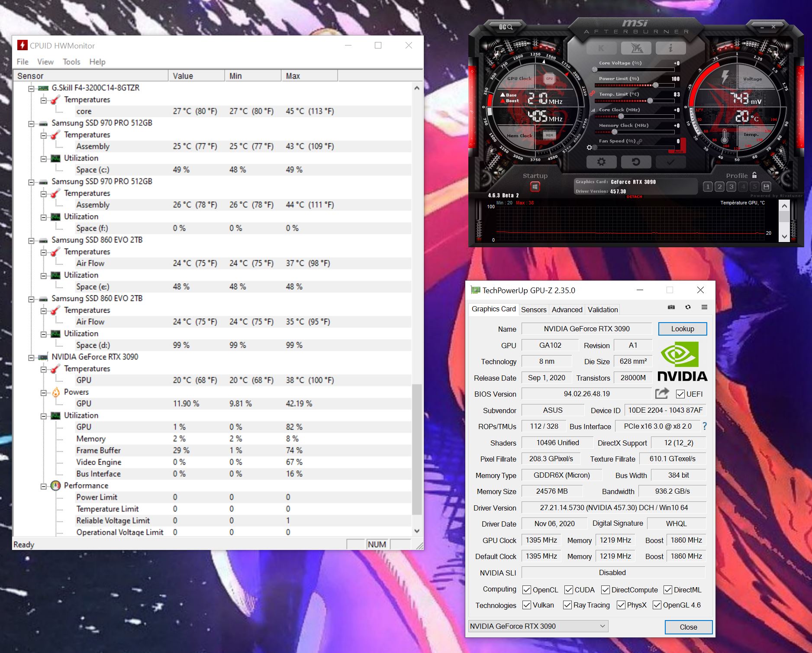Select Afterburner profile slot 3
This screenshot has width=812, height=653.
[x=731, y=187]
